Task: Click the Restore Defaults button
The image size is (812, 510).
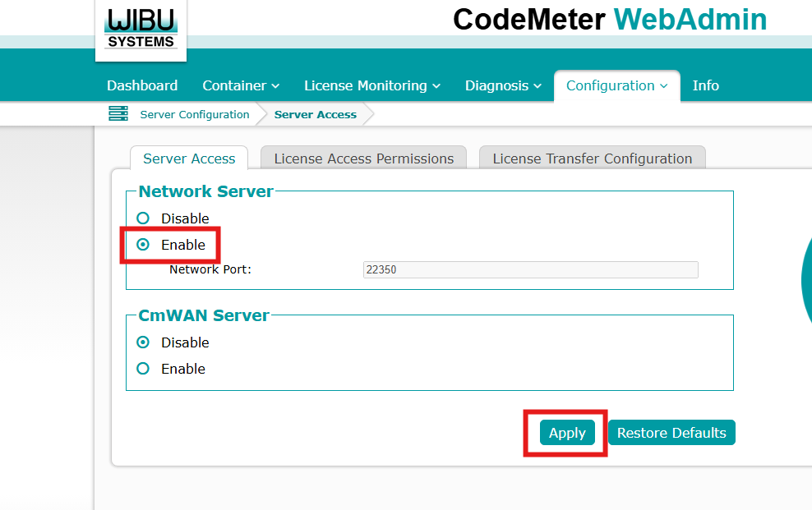Action: (671, 433)
